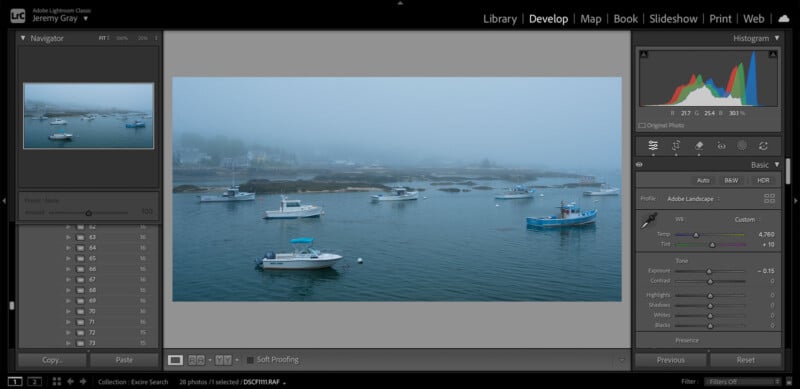Enable the HDR button
Screen dimensions: 800x389
(x=763, y=181)
